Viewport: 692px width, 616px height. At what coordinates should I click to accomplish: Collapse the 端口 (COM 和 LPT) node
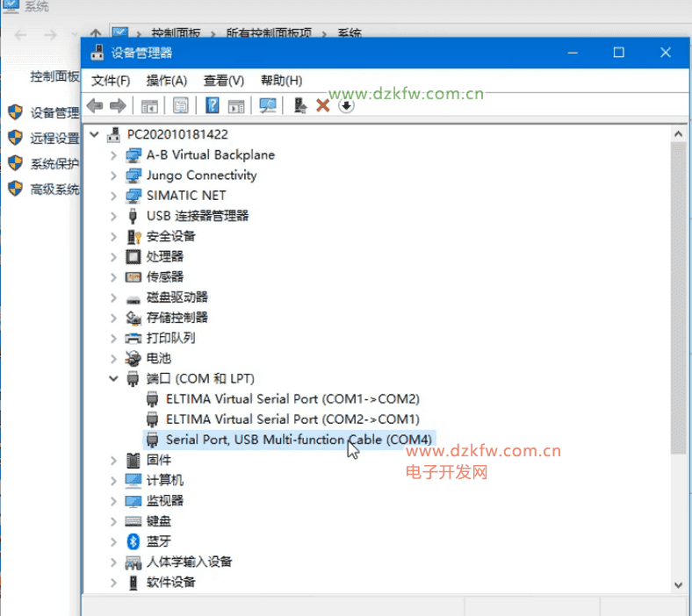[x=113, y=379]
